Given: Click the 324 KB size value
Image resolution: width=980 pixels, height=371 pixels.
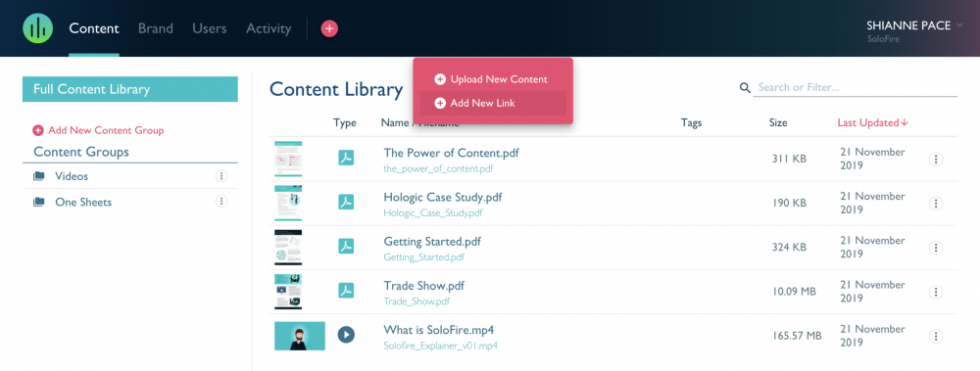Looking at the screenshot, I should pyautogui.click(x=789, y=248).
